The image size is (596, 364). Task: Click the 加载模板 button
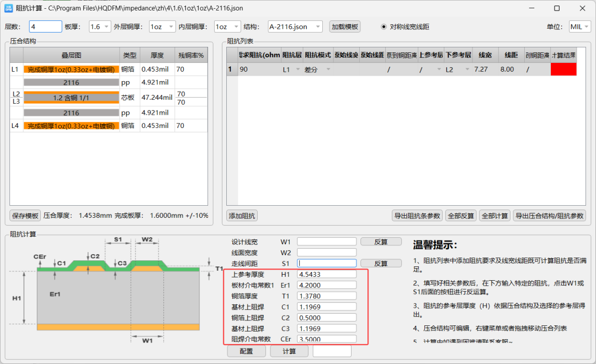tap(345, 26)
